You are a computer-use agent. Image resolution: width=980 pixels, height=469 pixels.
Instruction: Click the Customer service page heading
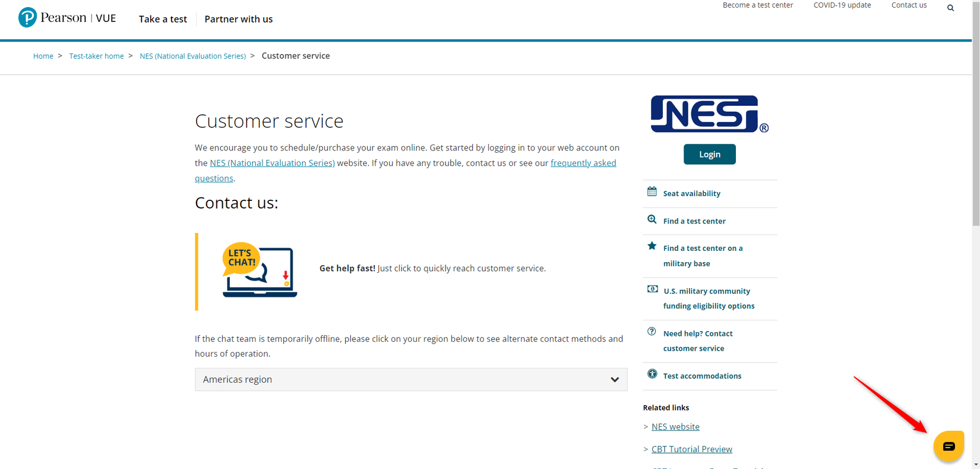269,121
